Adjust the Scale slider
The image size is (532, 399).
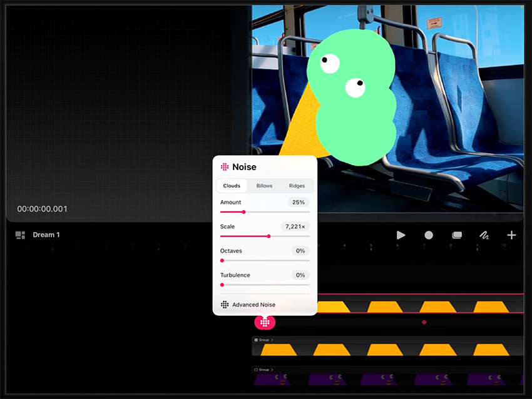pyautogui.click(x=265, y=236)
